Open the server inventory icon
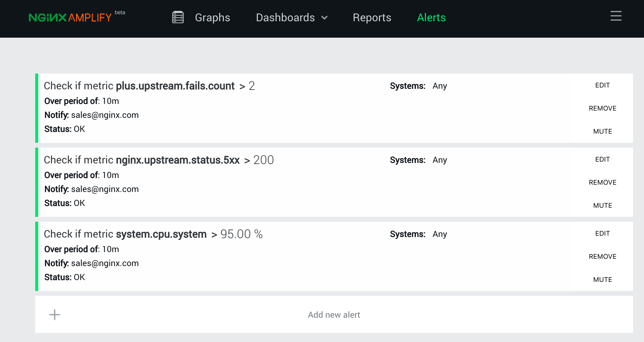 tap(178, 17)
